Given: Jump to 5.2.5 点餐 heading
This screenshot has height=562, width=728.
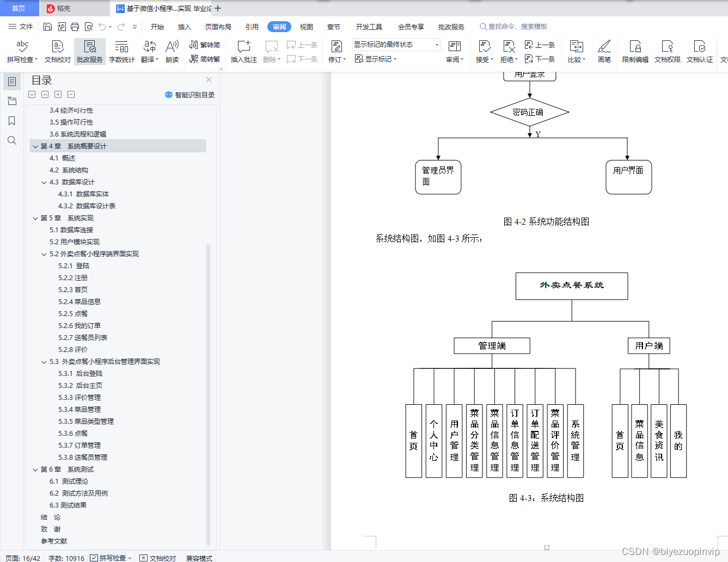Looking at the screenshot, I should (x=73, y=314).
